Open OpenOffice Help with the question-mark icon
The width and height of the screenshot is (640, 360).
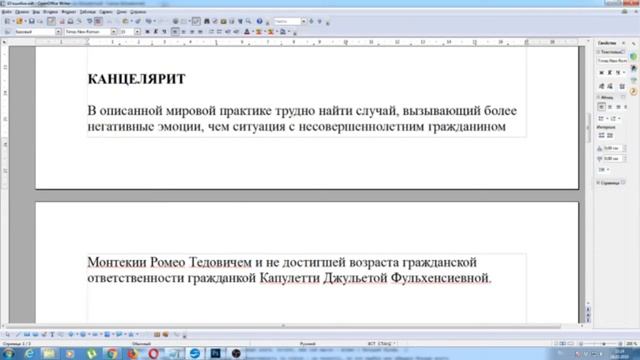pyautogui.click(x=259, y=21)
